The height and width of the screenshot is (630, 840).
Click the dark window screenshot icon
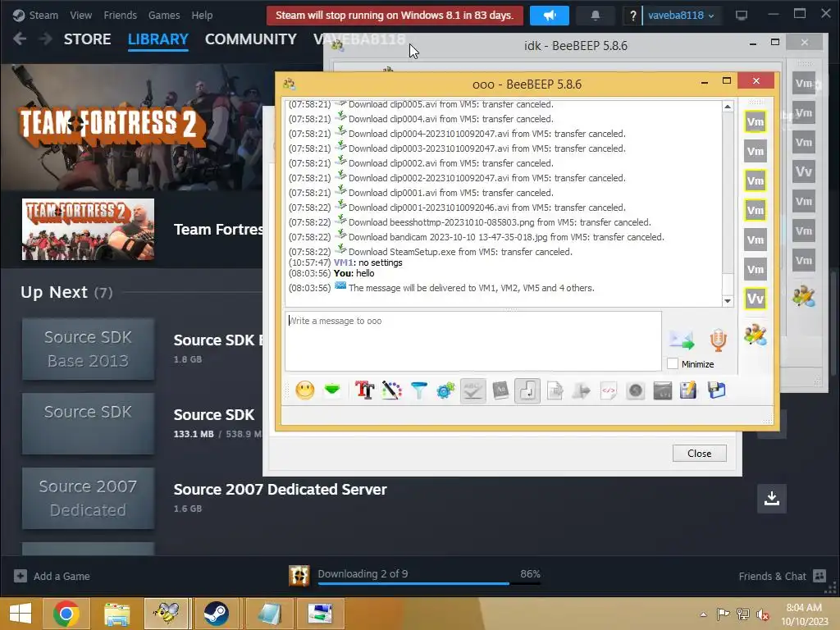pos(663,390)
